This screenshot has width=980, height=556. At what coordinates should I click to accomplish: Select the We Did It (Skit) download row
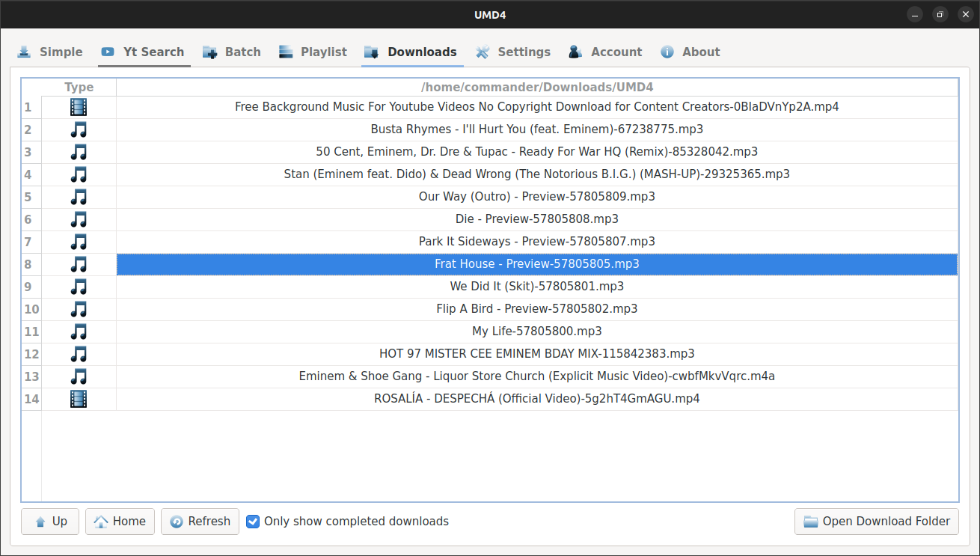tap(536, 286)
